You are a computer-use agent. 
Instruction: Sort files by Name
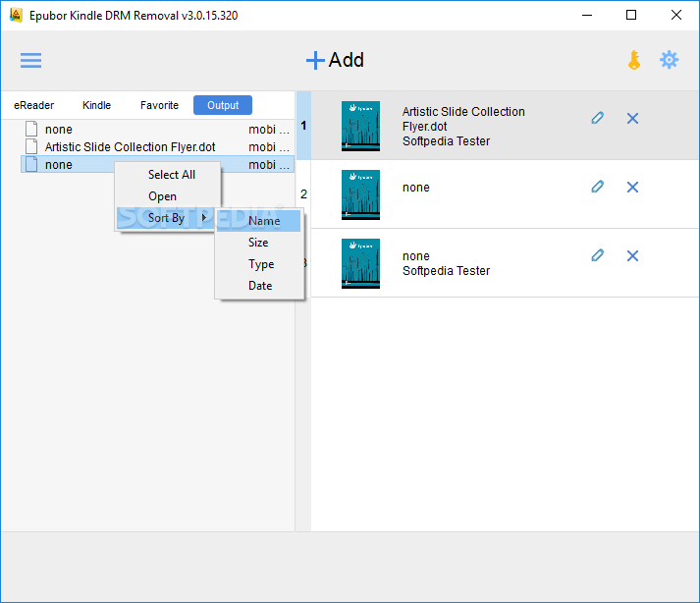tap(259, 221)
